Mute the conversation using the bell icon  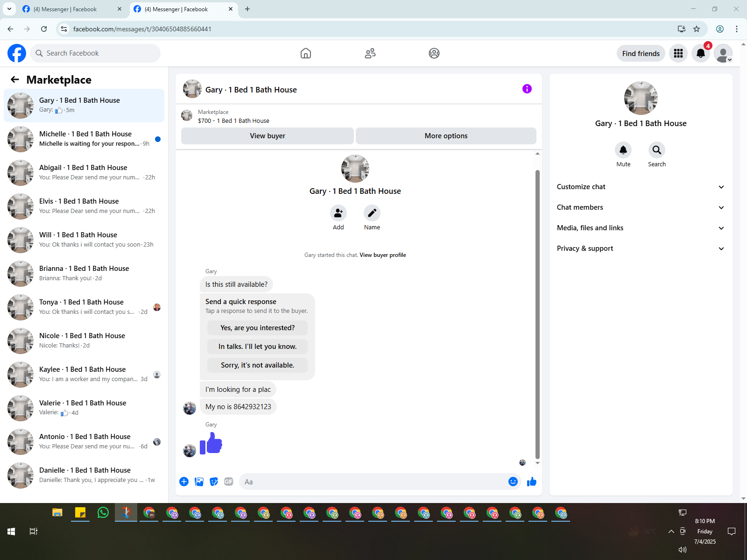(x=623, y=150)
